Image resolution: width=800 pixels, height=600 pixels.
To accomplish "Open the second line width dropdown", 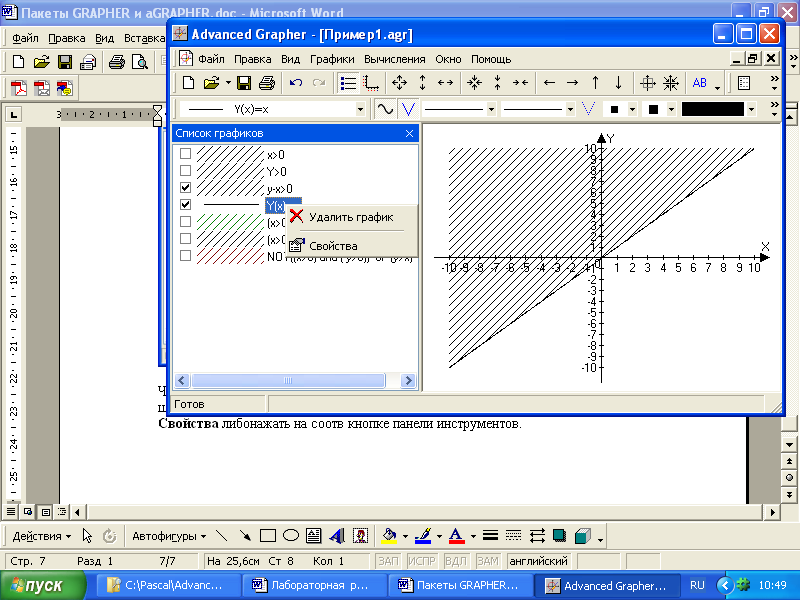I will tap(570, 109).
